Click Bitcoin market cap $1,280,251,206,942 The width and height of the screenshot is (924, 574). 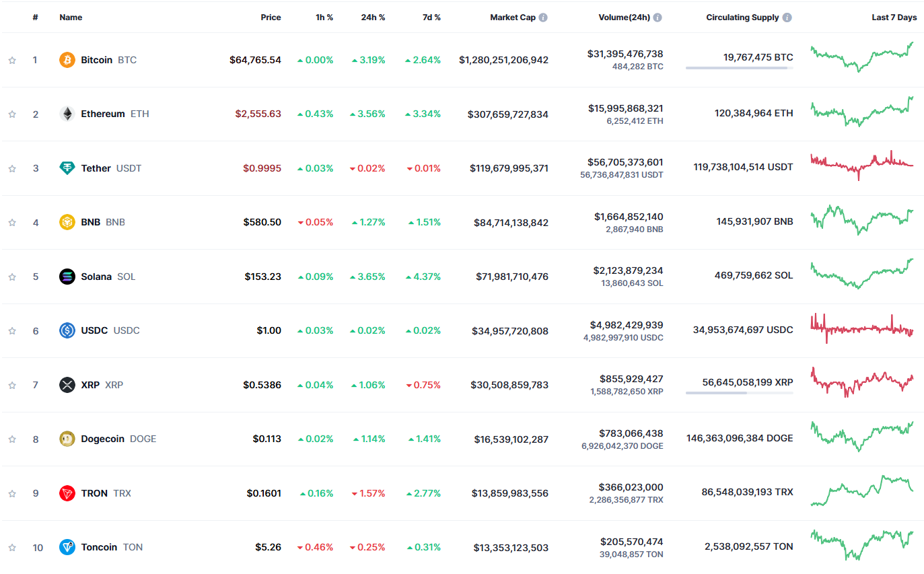(503, 60)
